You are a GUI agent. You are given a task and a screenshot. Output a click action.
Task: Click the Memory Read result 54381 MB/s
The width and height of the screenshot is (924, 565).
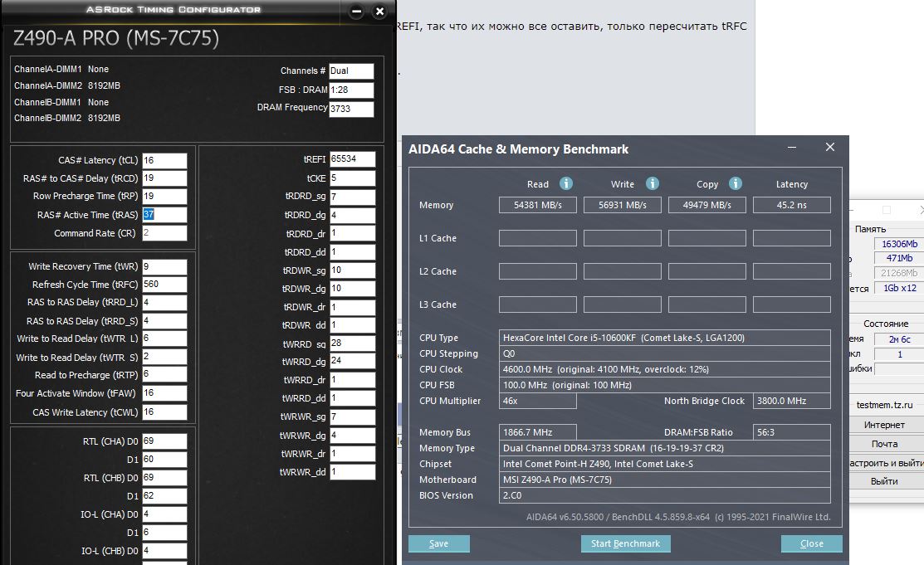[x=537, y=205]
